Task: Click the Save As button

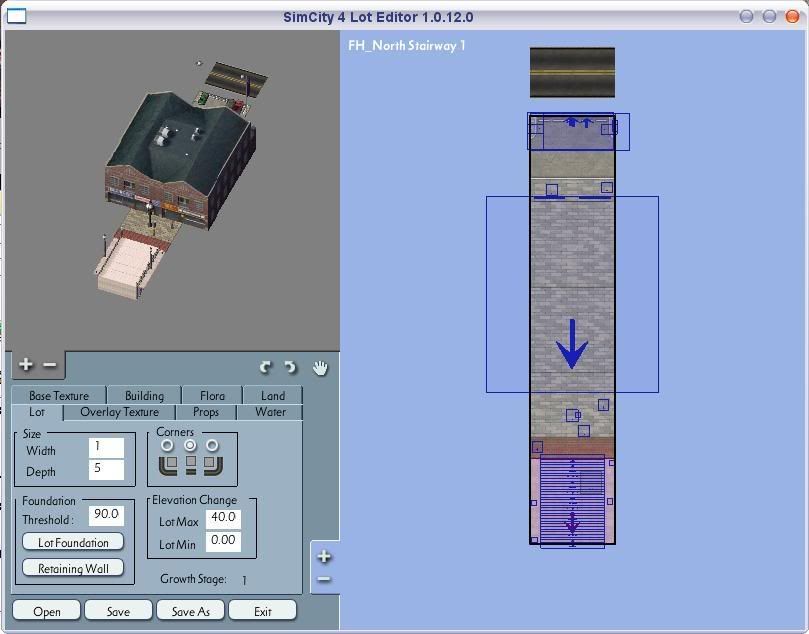Action: click(190, 611)
